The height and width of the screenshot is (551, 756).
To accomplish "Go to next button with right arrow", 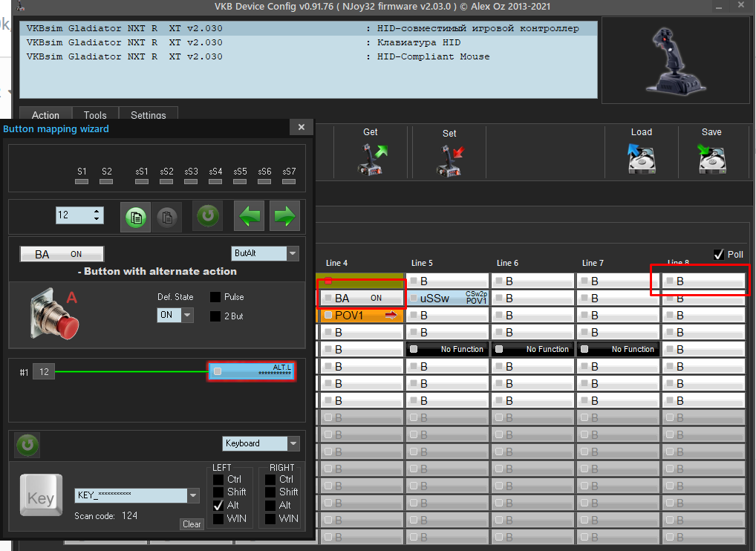I will point(284,216).
